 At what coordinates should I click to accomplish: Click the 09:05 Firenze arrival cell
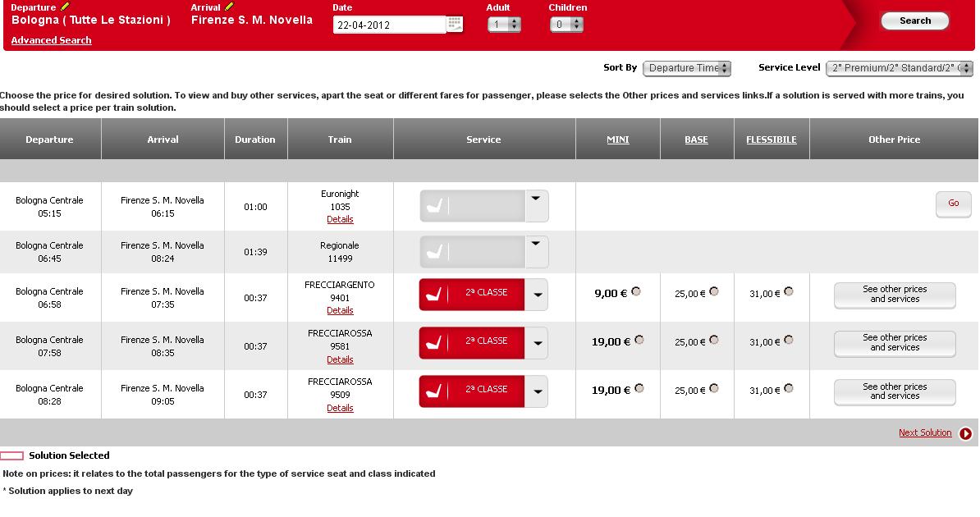point(163,395)
